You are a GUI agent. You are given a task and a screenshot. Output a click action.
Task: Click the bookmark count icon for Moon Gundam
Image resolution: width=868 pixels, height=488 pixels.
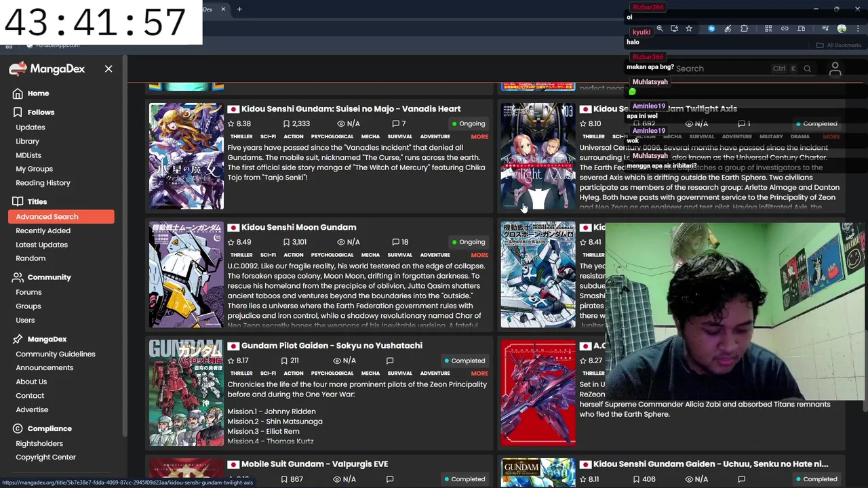pos(286,242)
